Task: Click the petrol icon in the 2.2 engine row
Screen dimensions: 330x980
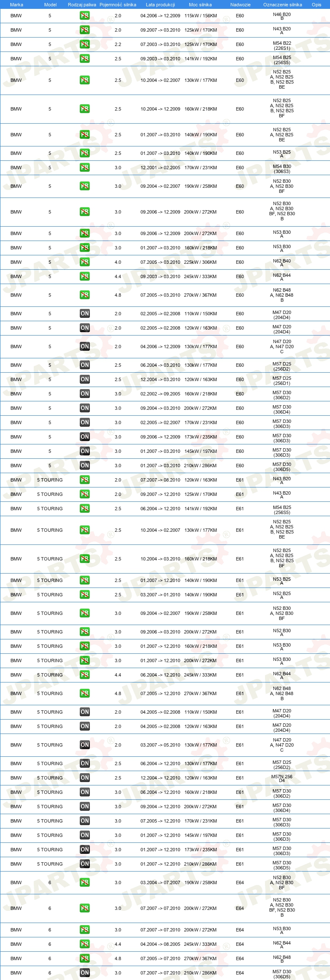Action: [84, 44]
